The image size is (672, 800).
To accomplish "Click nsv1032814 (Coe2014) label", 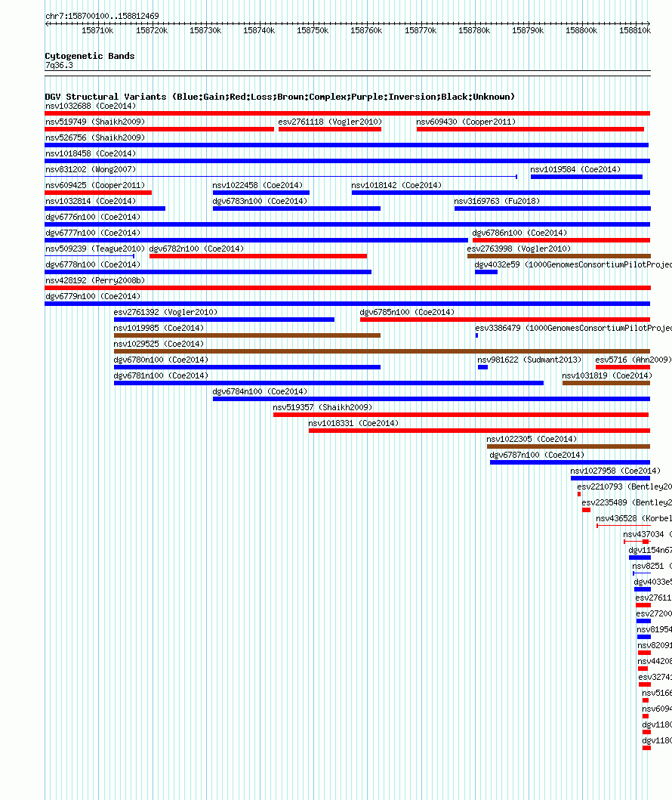I will pyautogui.click(x=91, y=201).
